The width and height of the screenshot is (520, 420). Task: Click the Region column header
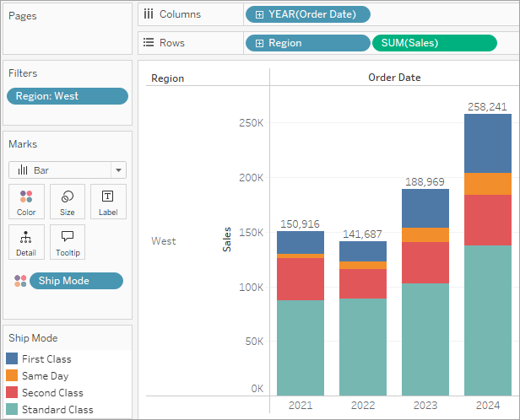[x=167, y=78]
